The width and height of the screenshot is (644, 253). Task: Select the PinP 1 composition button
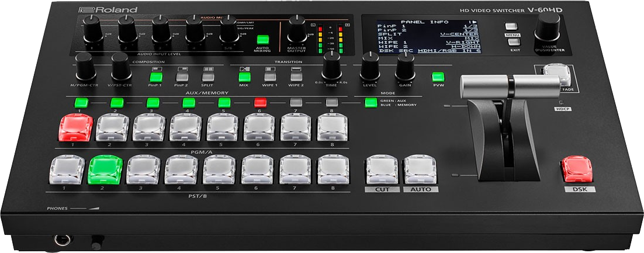(x=155, y=77)
